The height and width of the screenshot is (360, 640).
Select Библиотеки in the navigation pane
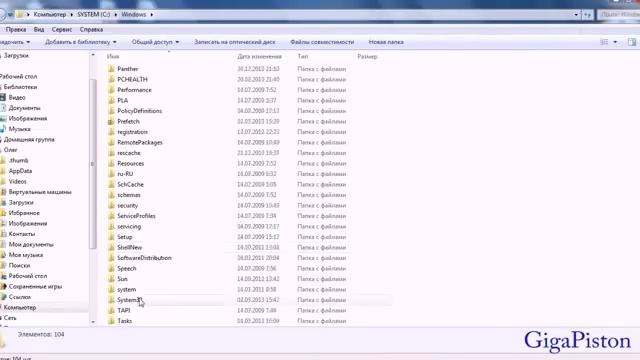point(20,87)
